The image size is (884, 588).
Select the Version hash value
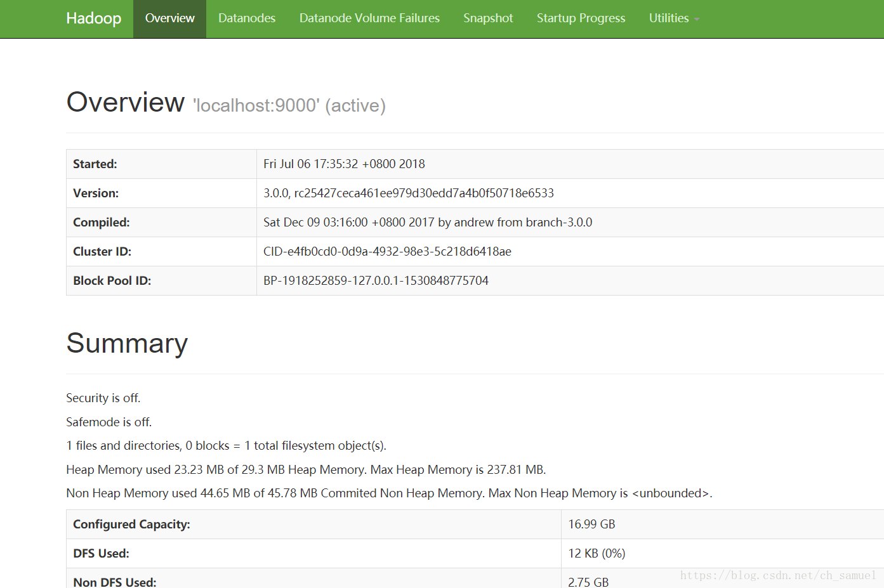point(409,193)
